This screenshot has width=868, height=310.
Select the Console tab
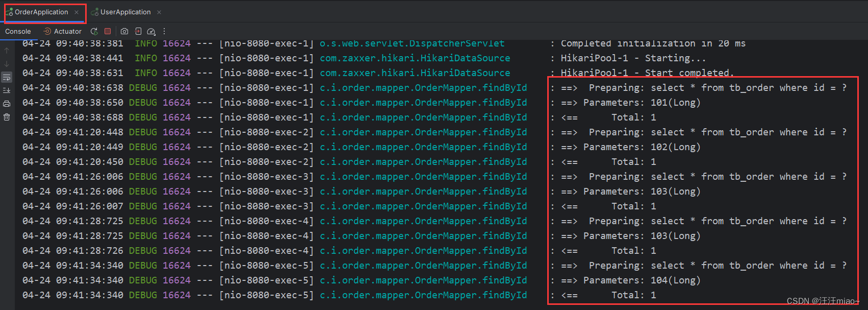tap(18, 31)
